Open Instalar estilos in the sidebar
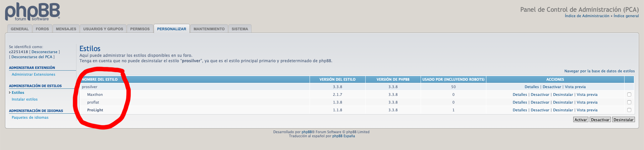 coord(24,99)
